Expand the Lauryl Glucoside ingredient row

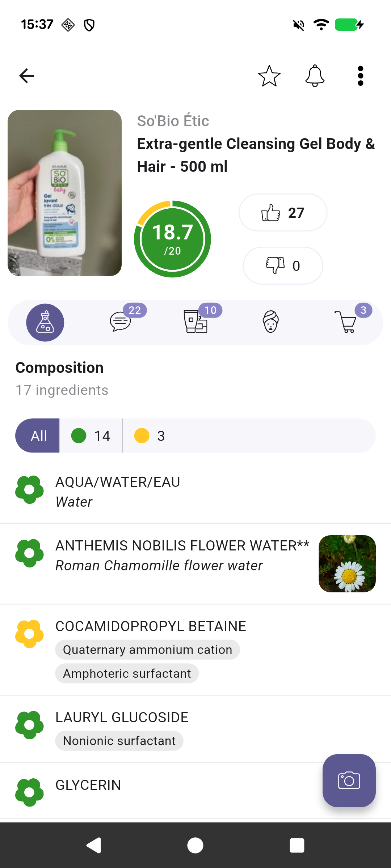[122, 718]
